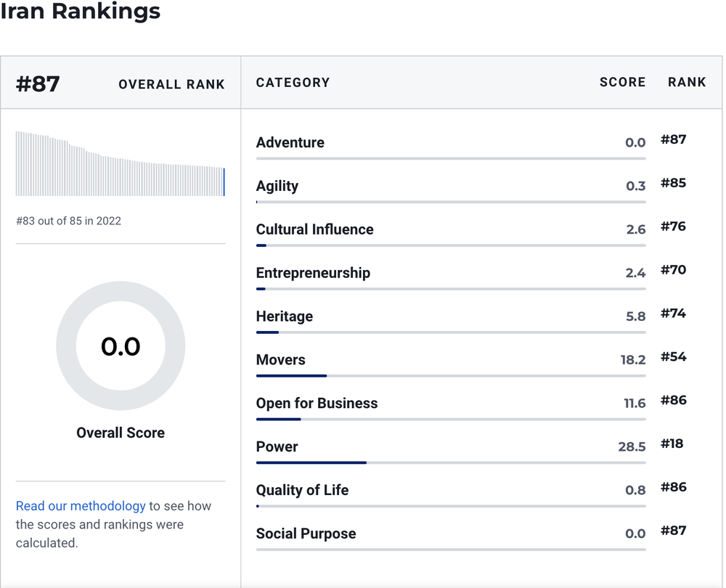Select the Heritage category label

pos(285,317)
